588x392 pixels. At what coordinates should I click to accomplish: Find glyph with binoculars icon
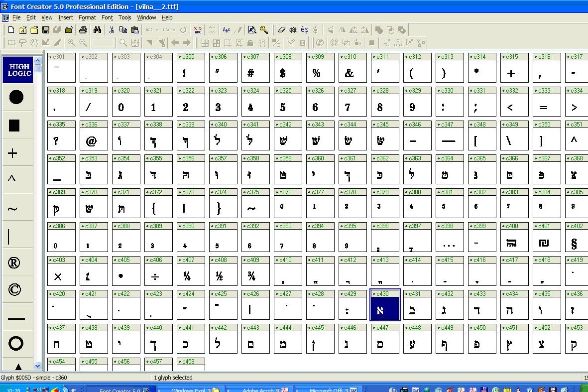97,30
